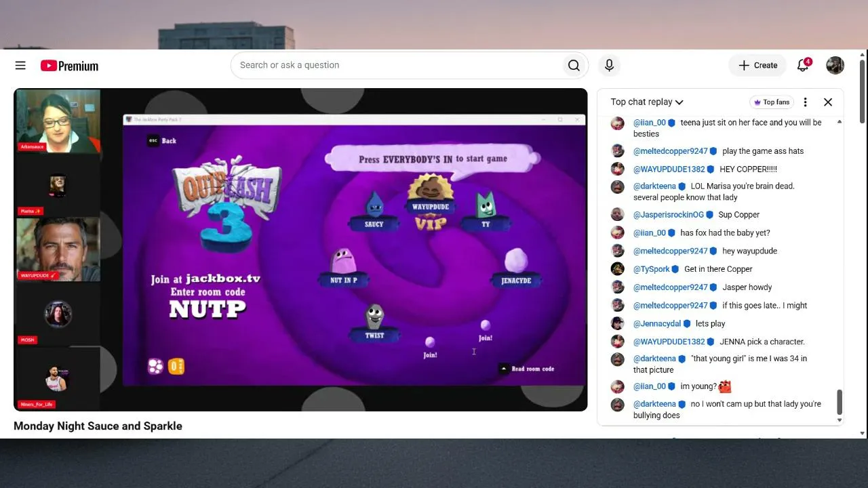This screenshot has height=488, width=868.
Task: Click the chat scrollbar's down arrow
Action: [x=840, y=420]
